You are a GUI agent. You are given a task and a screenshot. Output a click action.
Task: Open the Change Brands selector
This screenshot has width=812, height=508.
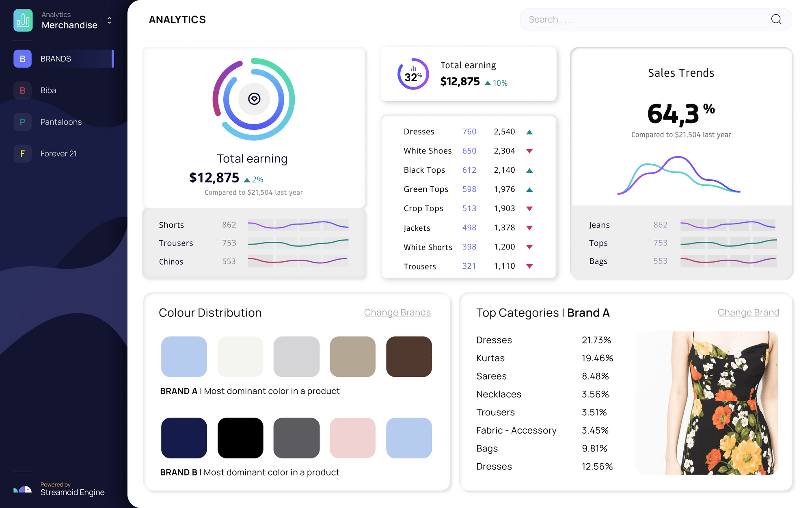click(397, 312)
